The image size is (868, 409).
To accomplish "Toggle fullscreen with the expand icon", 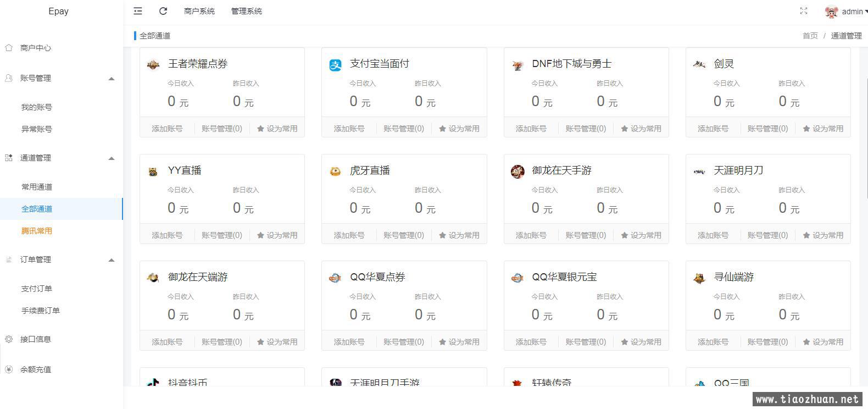I will [804, 11].
